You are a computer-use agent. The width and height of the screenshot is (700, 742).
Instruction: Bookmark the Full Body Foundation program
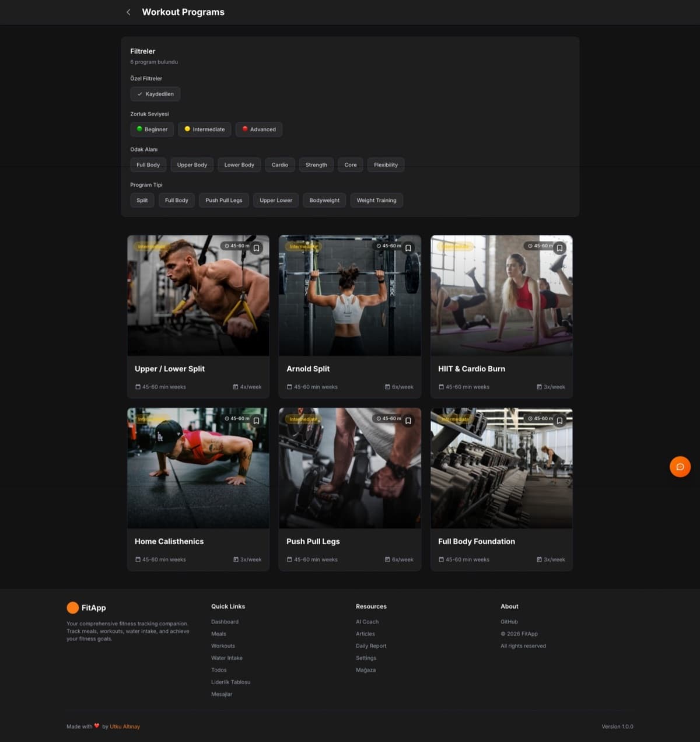[x=559, y=421]
